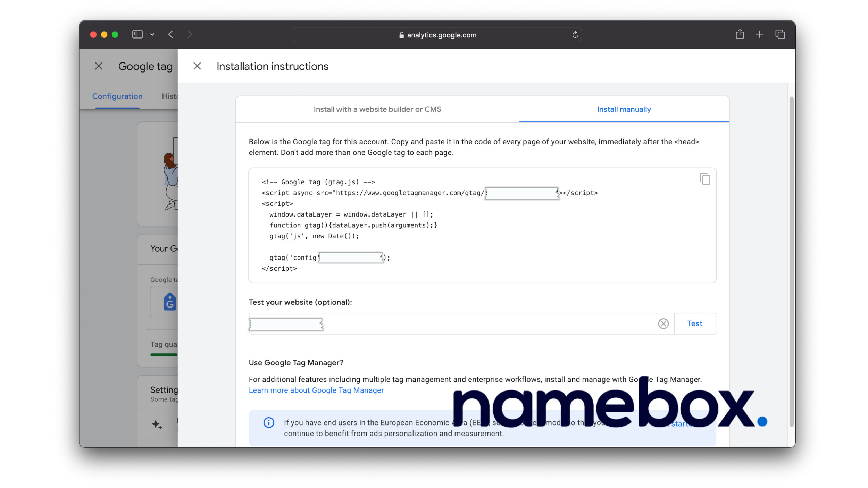868x488 pixels.
Task: Open Learn more about Google Tag Manager link
Action: 316,390
